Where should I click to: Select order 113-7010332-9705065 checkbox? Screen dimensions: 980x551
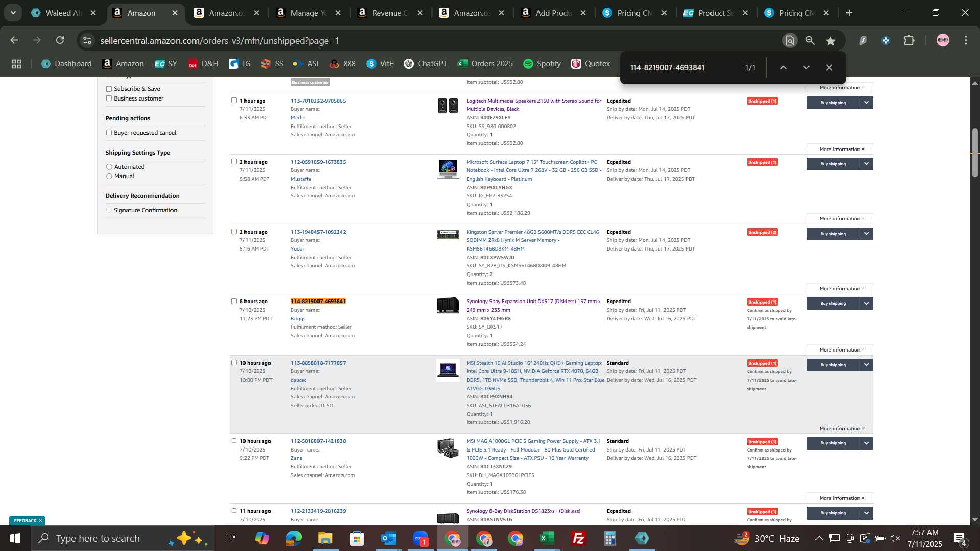pos(234,101)
